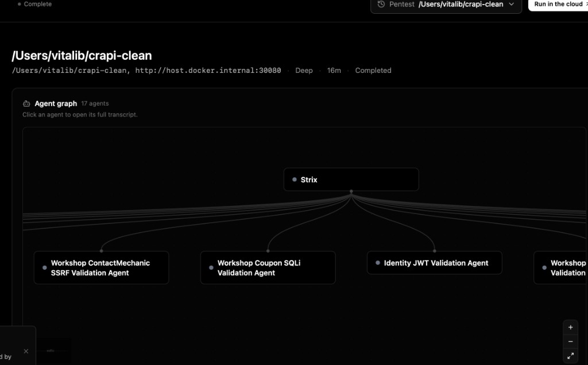Open Identity JWT Validation Agent transcript
The height and width of the screenshot is (365, 588).
coord(434,263)
